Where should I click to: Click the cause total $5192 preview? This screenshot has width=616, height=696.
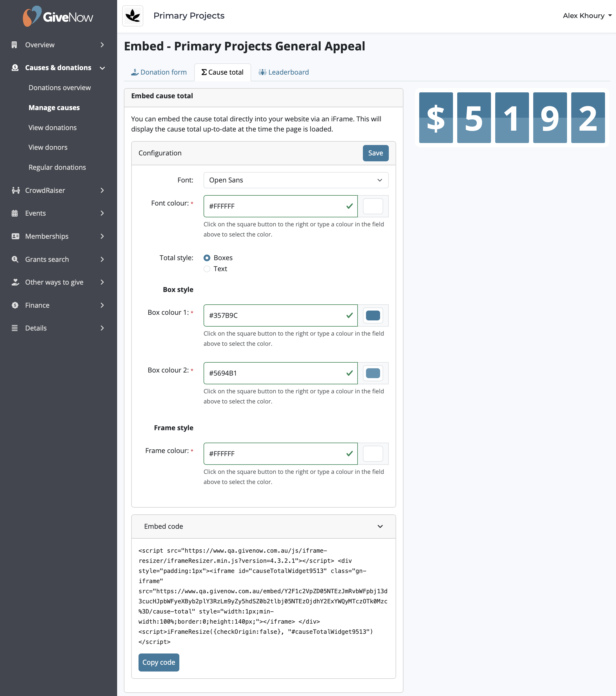click(x=512, y=118)
